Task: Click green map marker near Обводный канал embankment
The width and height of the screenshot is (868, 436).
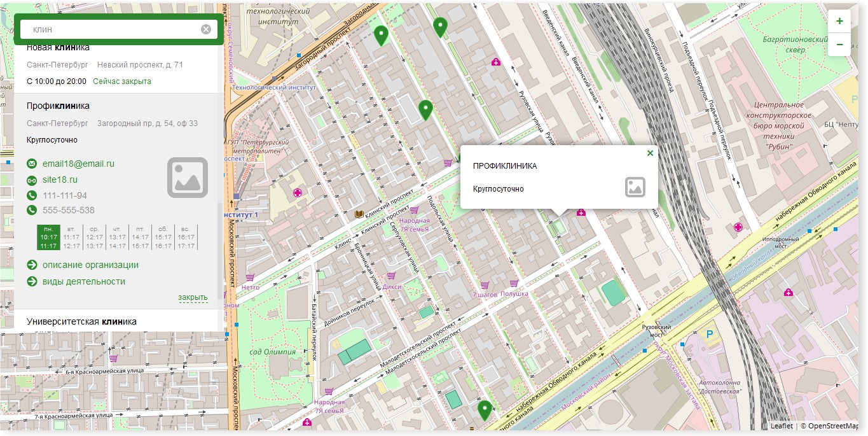Action: tap(485, 411)
